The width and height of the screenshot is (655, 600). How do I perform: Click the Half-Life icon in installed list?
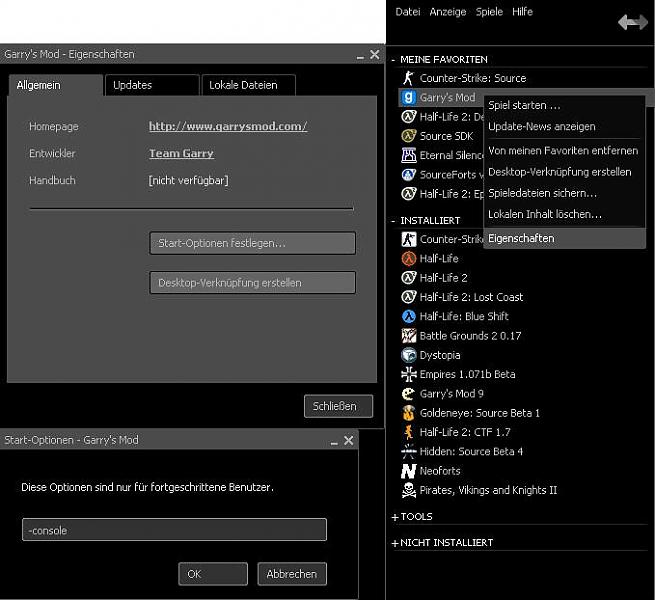[x=408, y=258]
